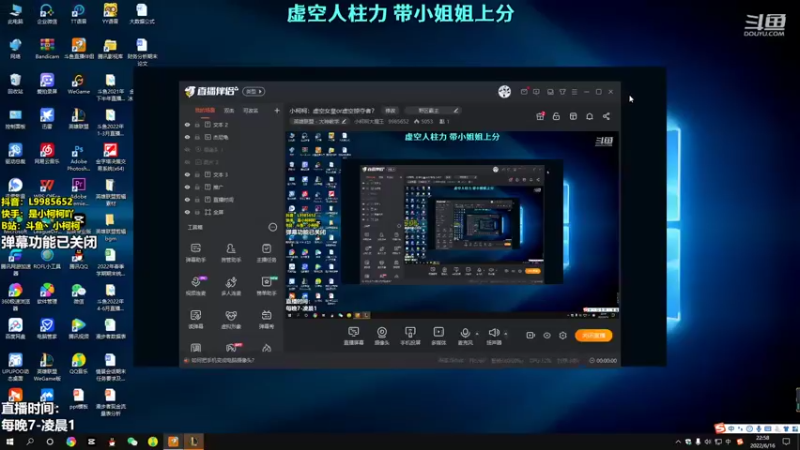Click the 修改 button beside the stream title
The width and height of the screenshot is (800, 450).
click(x=390, y=111)
